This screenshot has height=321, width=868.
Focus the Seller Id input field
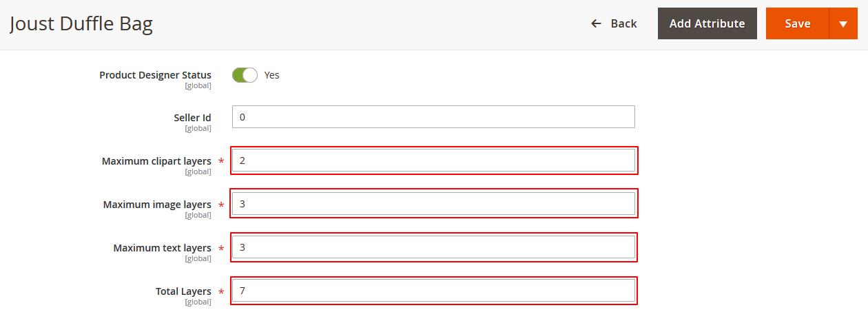click(433, 117)
